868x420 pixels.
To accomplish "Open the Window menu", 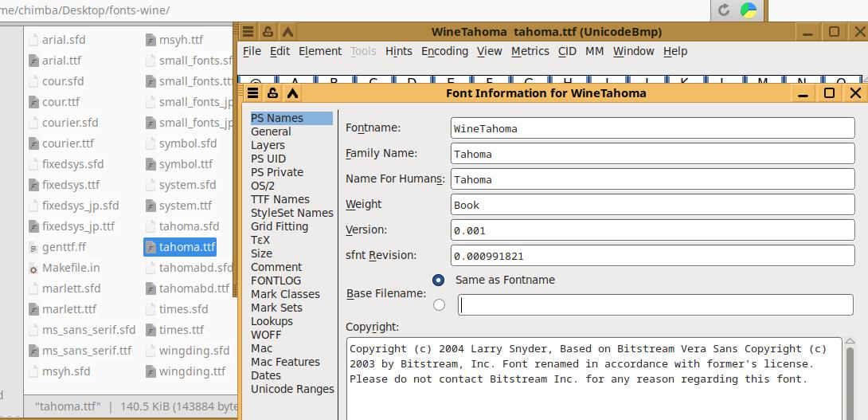I will [633, 51].
